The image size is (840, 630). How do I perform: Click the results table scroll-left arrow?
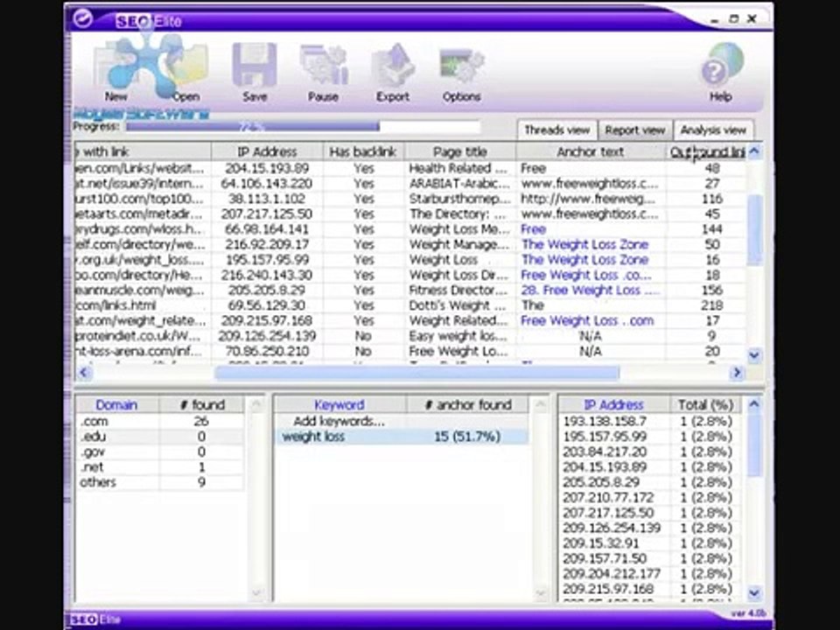click(84, 373)
